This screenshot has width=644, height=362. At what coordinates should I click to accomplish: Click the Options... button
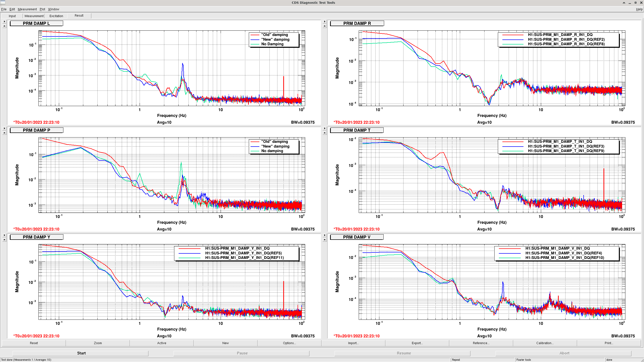pyautogui.click(x=289, y=343)
